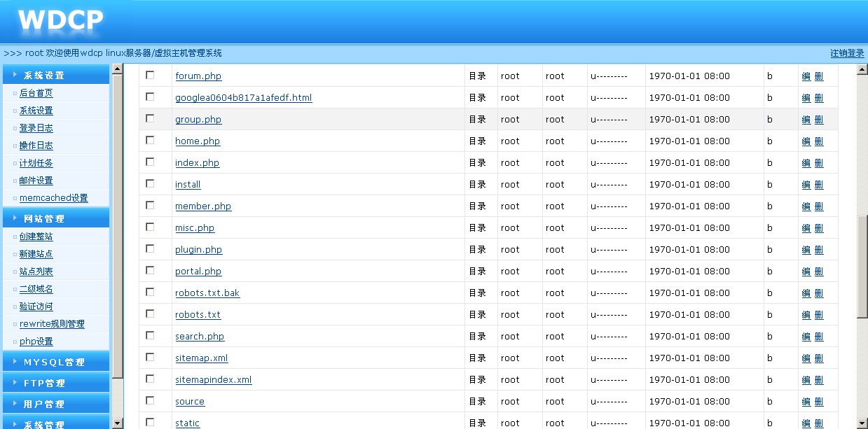This screenshot has height=429, width=868.
Task: Click the main page vertical scrollbar thumb
Action: point(862,266)
